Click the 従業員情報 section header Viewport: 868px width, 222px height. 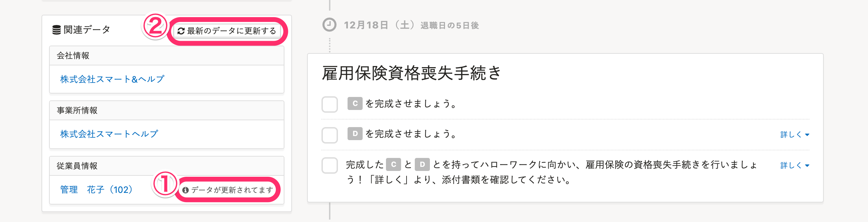pos(167,166)
